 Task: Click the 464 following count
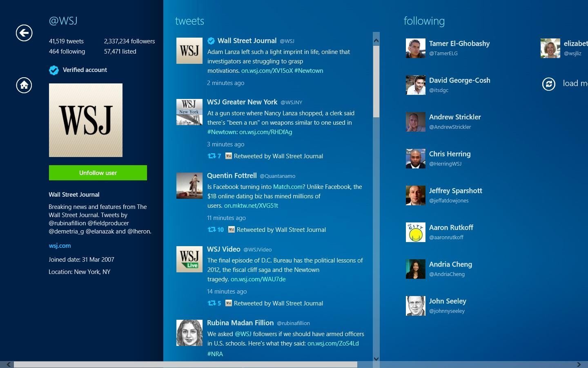point(67,52)
